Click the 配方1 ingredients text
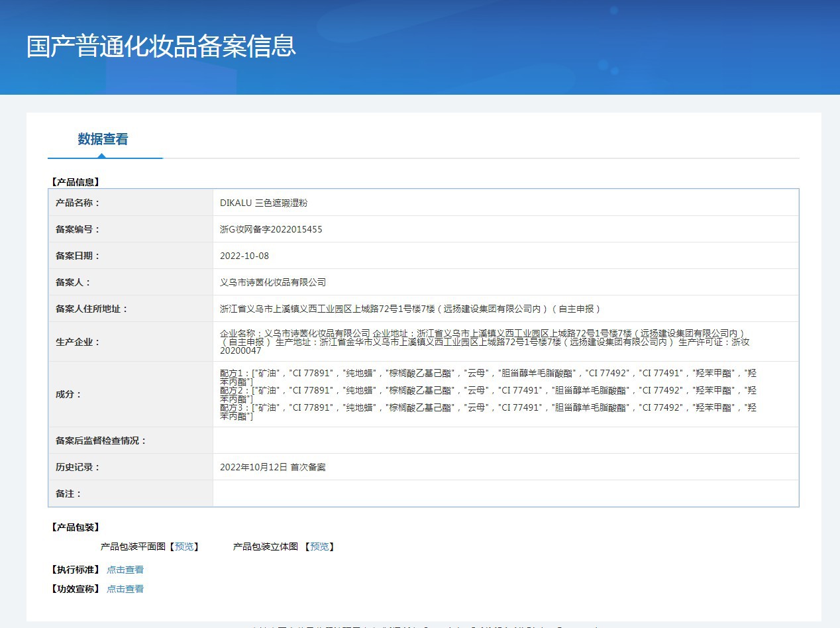 click(x=488, y=373)
